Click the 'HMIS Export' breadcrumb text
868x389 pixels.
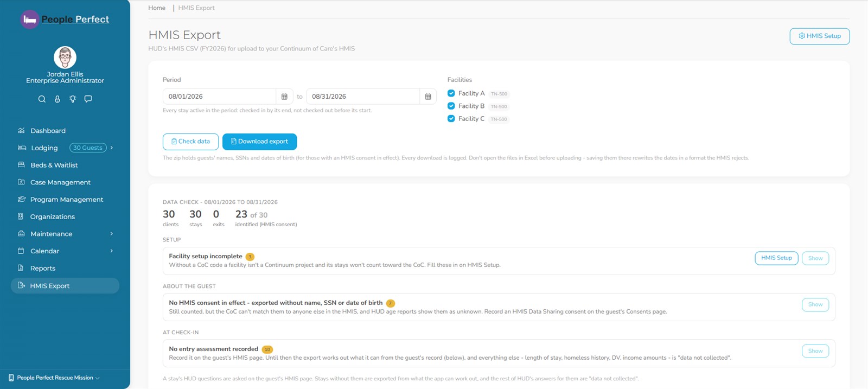[196, 8]
